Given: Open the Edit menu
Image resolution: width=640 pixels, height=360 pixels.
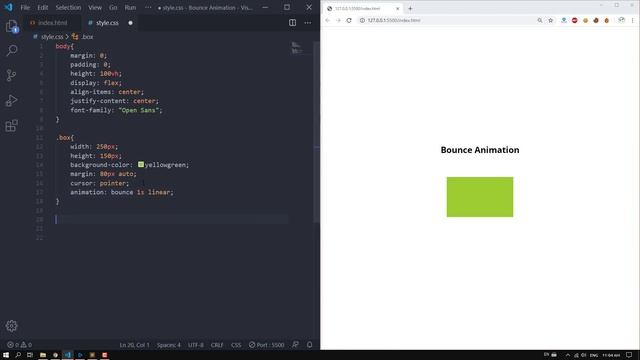Looking at the screenshot, I should pyautogui.click(x=42, y=7).
